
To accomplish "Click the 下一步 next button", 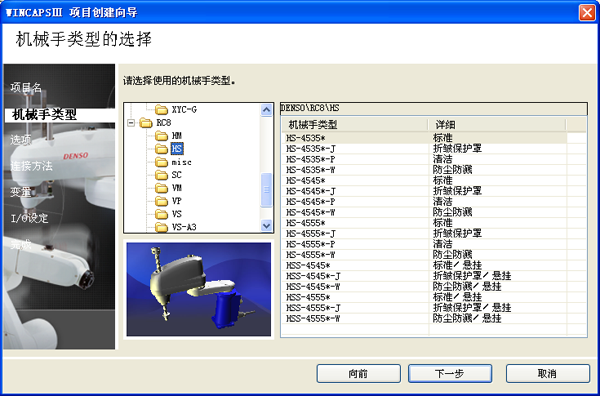I will (450, 373).
